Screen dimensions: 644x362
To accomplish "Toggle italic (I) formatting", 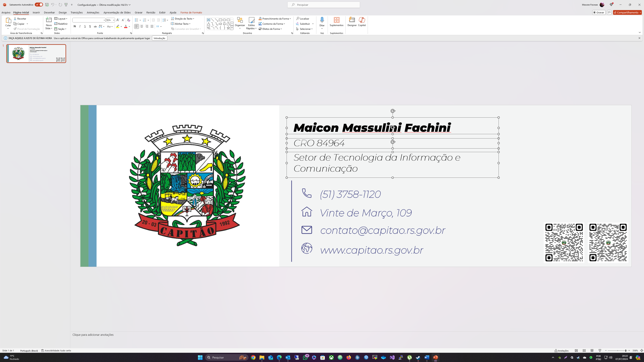I will (x=80, y=26).
